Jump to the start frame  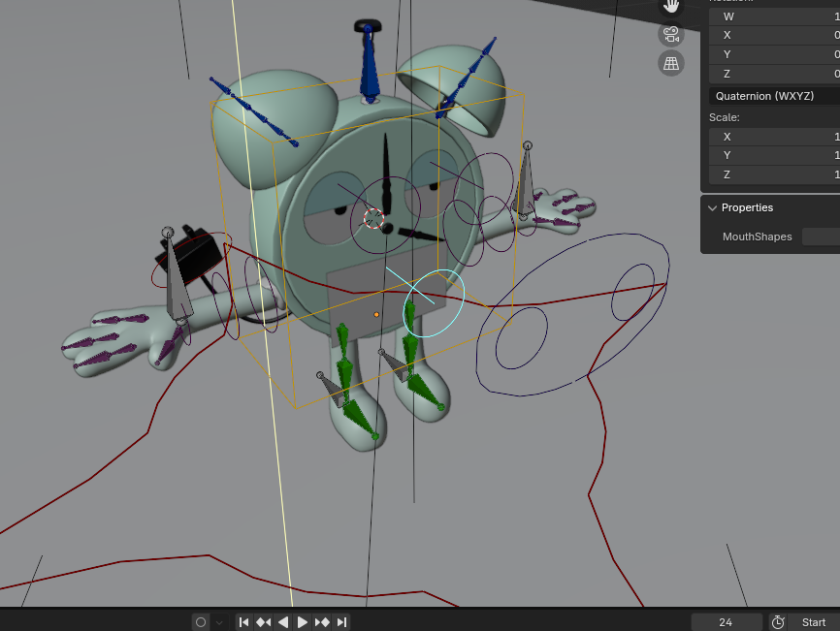tap(243, 622)
